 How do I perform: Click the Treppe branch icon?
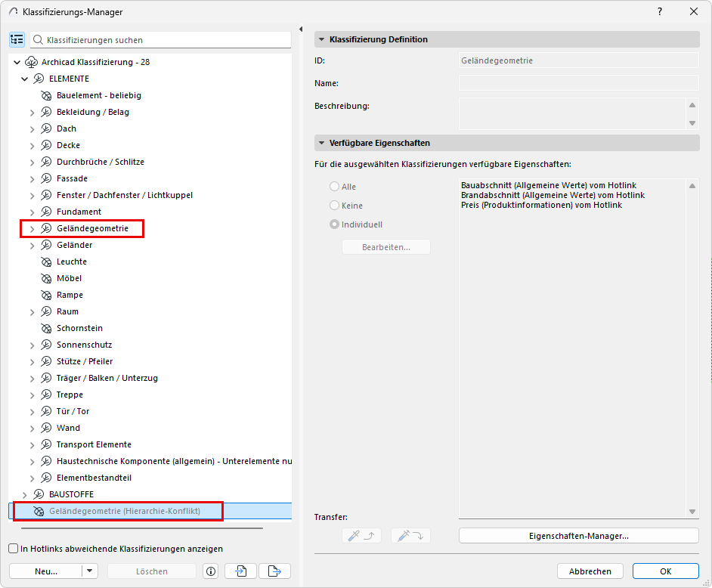tap(46, 395)
